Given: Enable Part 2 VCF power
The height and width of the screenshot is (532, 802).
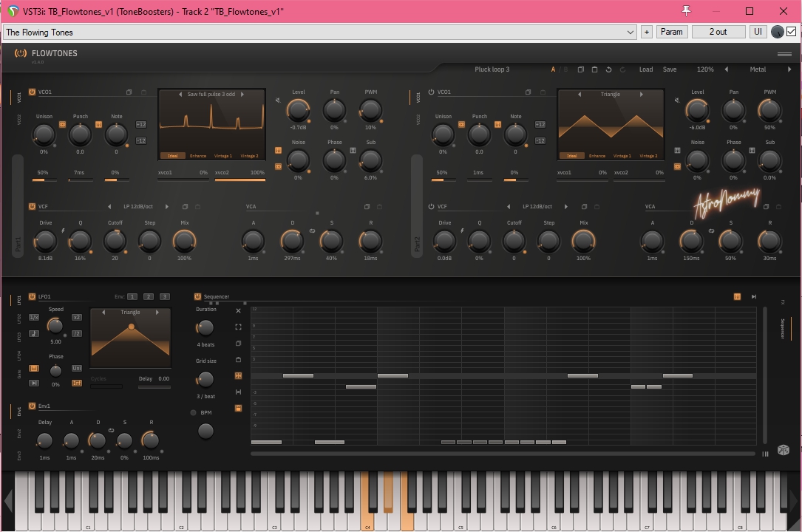Looking at the screenshot, I should [x=431, y=206].
